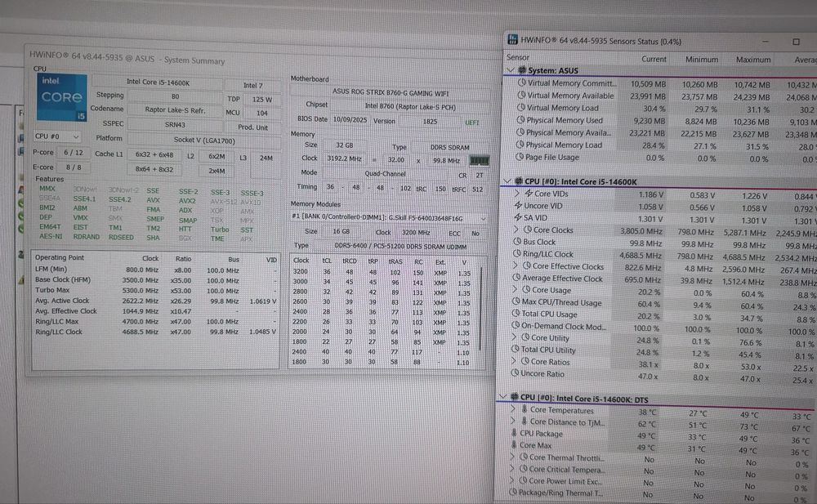Expand the Core Effective Clocks row
This screenshot has width=817, height=504.
pyautogui.click(x=516, y=265)
